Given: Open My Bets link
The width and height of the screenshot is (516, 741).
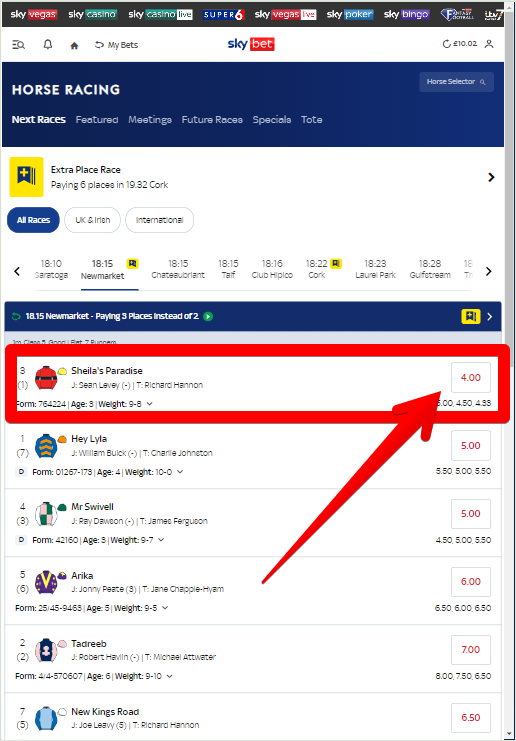Looking at the screenshot, I should click(116, 45).
